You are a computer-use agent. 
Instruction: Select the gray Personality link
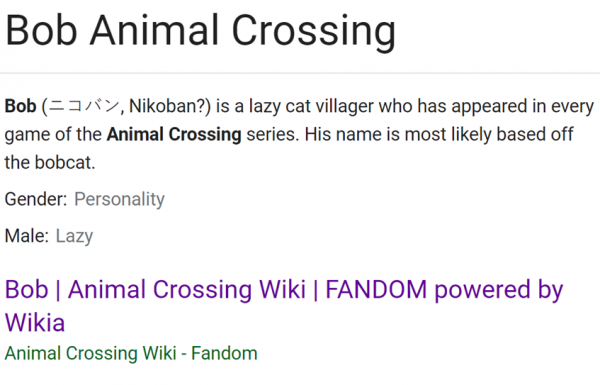click(119, 199)
